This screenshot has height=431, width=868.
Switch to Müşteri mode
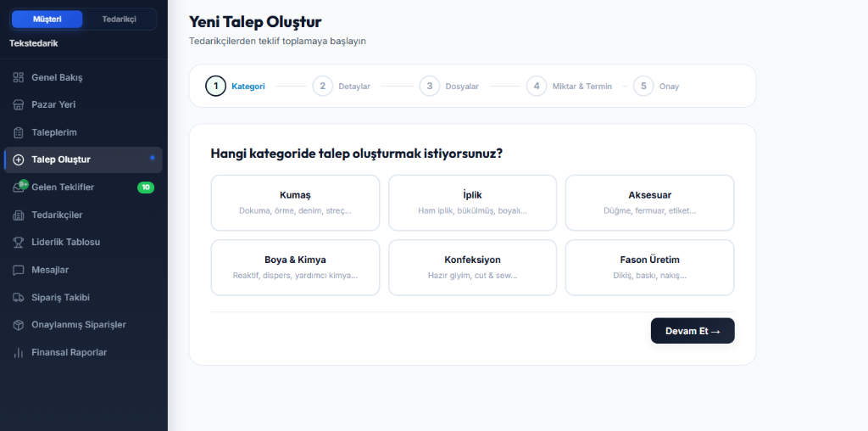pyautogui.click(x=47, y=20)
